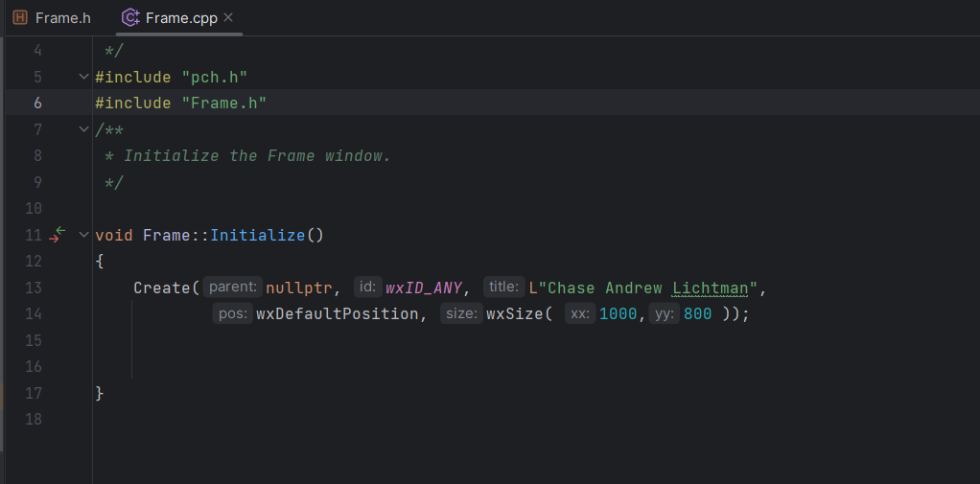
Task: Select the Frame.cpp editor tab
Action: [x=181, y=18]
